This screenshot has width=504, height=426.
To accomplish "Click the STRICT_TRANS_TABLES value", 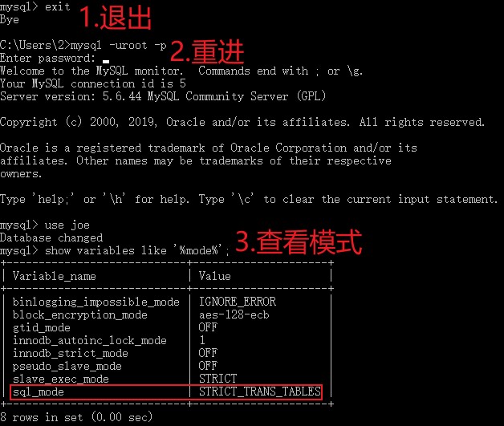I will coord(260,392).
